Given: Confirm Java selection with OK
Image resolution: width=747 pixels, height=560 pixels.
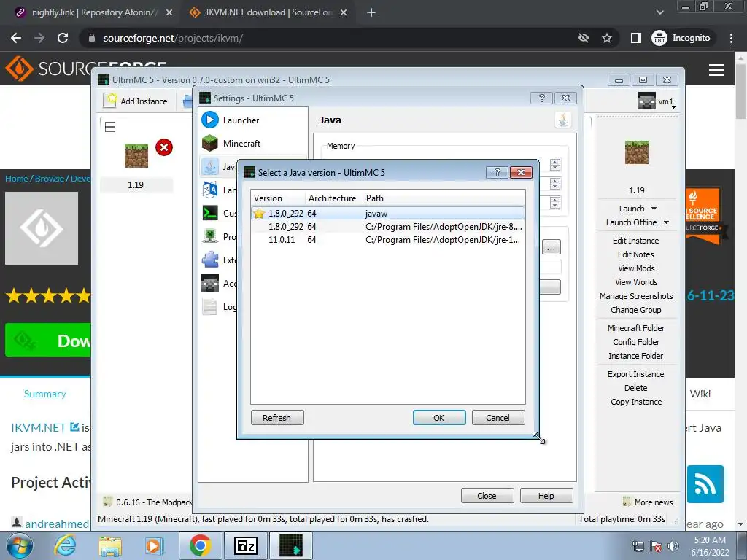Looking at the screenshot, I should (439, 418).
